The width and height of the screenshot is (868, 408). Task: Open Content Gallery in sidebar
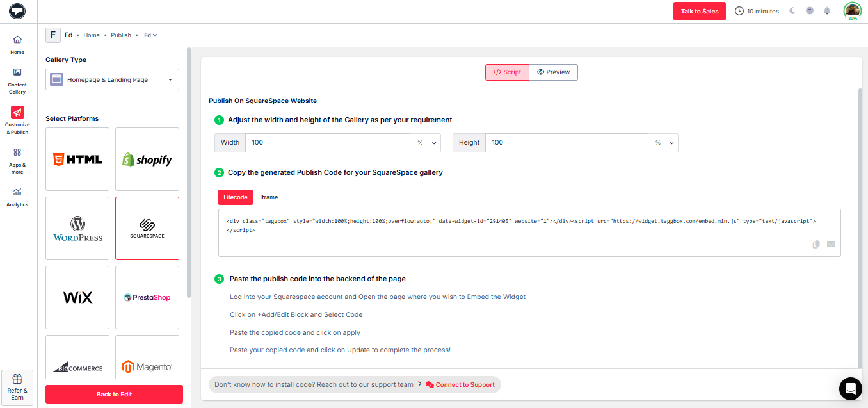17,80
